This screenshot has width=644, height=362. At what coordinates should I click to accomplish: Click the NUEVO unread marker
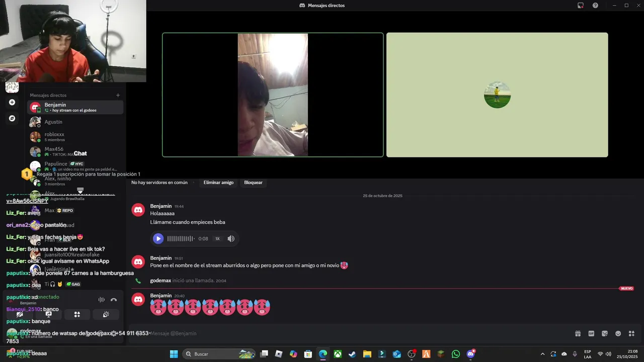click(x=626, y=289)
